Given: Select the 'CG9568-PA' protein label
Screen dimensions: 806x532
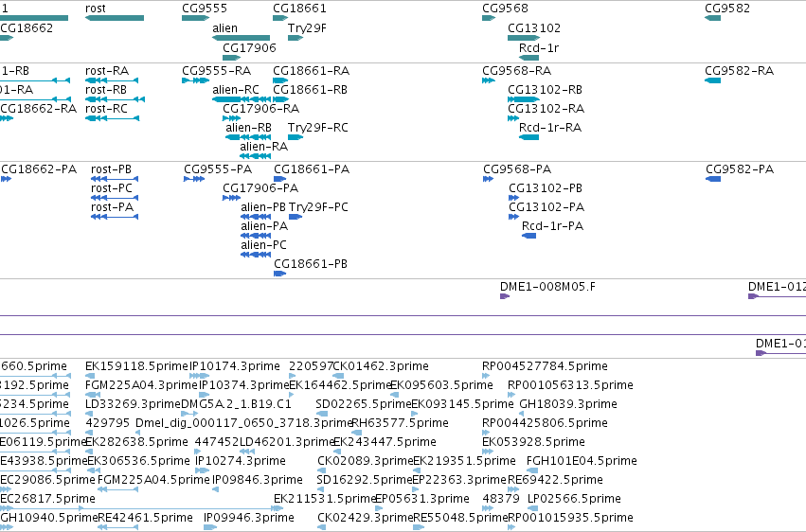Looking at the screenshot, I should click(x=517, y=169).
